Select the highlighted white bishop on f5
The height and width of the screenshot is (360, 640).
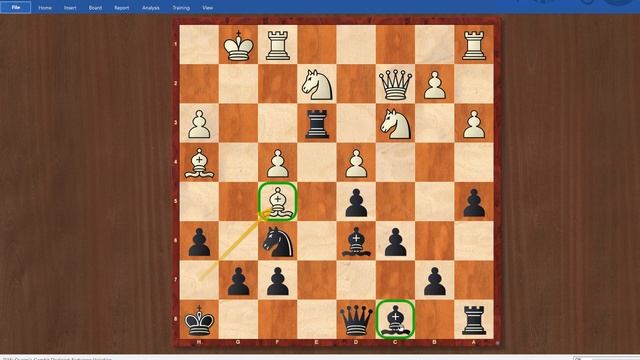coord(278,202)
